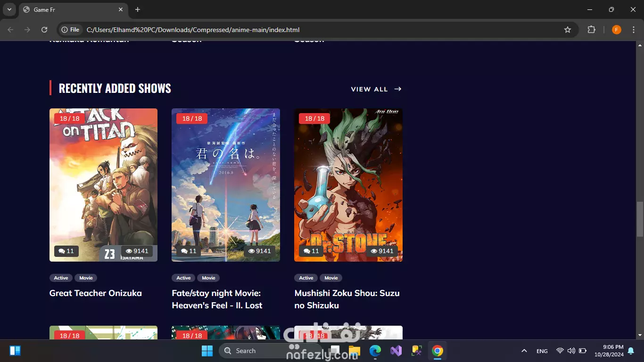Image resolution: width=644 pixels, height=362 pixels.
Task: Open the volume control in tray
Action: click(571, 351)
